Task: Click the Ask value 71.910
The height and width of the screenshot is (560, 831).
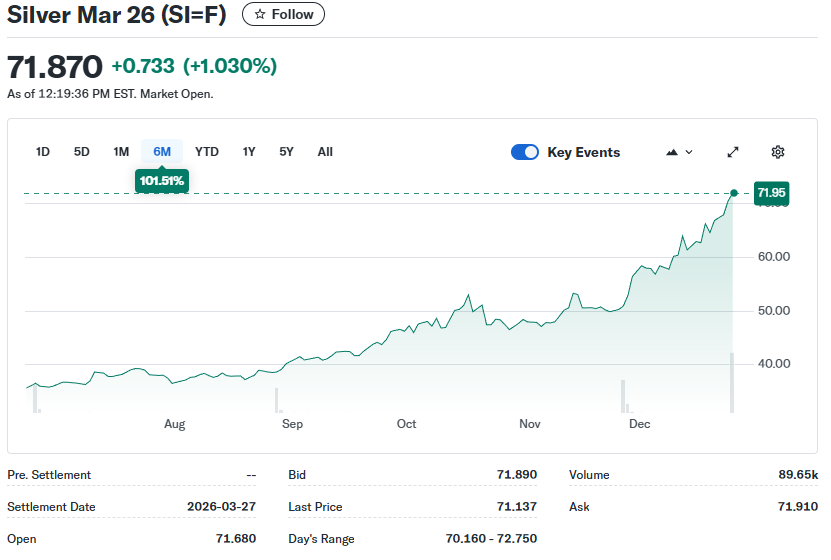Action: coord(798,506)
